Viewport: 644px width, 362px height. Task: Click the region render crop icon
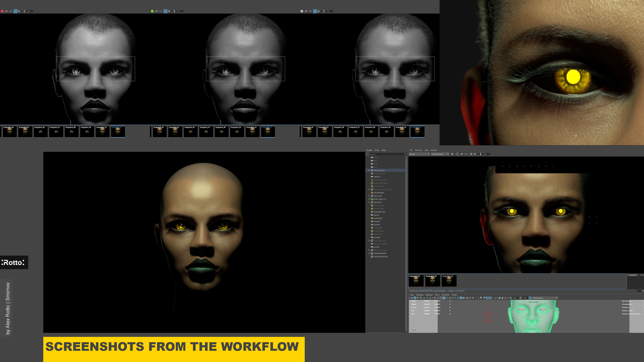pyautogui.click(x=471, y=154)
